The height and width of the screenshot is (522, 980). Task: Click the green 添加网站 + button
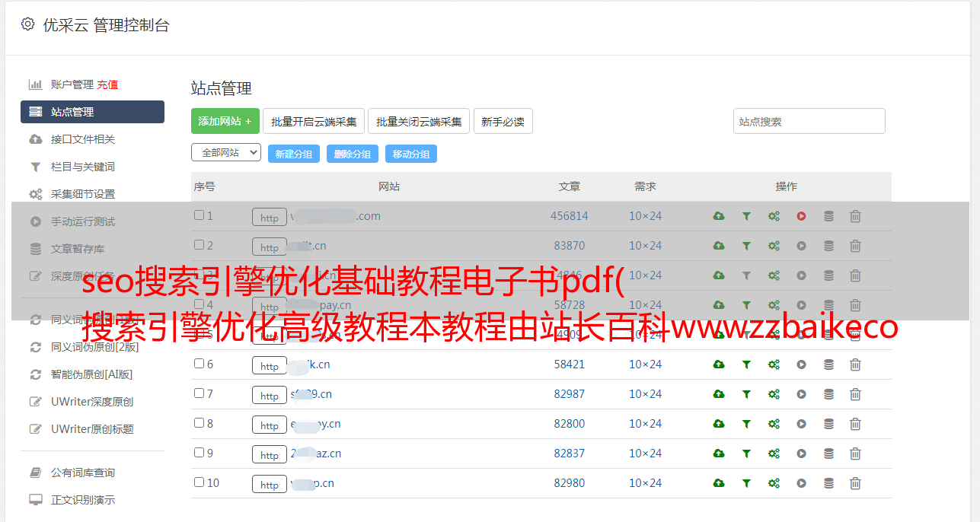(225, 121)
